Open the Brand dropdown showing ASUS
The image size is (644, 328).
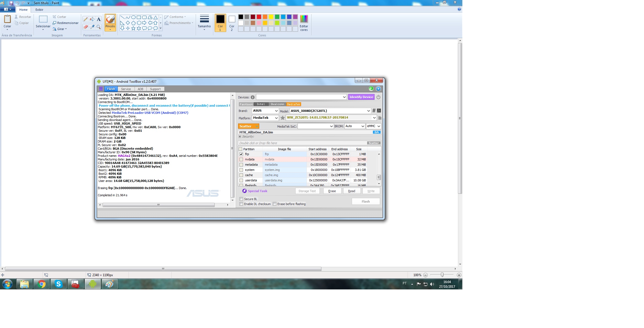tap(265, 111)
